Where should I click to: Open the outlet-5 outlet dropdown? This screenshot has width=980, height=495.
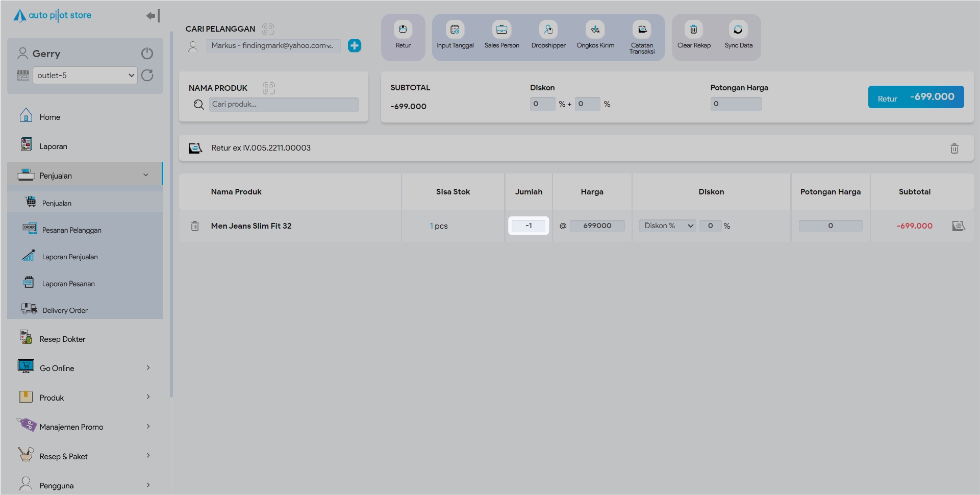[85, 76]
